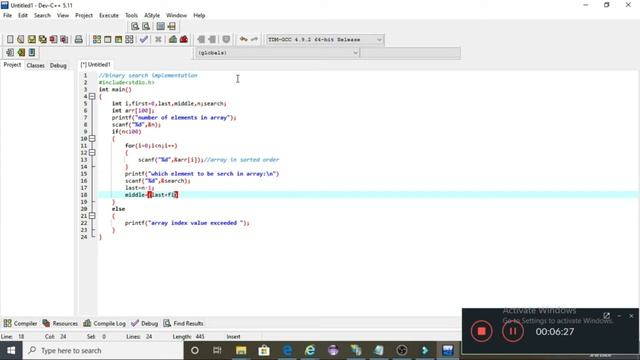Screen dimensions: 640x360
Task: Click the New file toolbar icon
Action: click(10, 40)
